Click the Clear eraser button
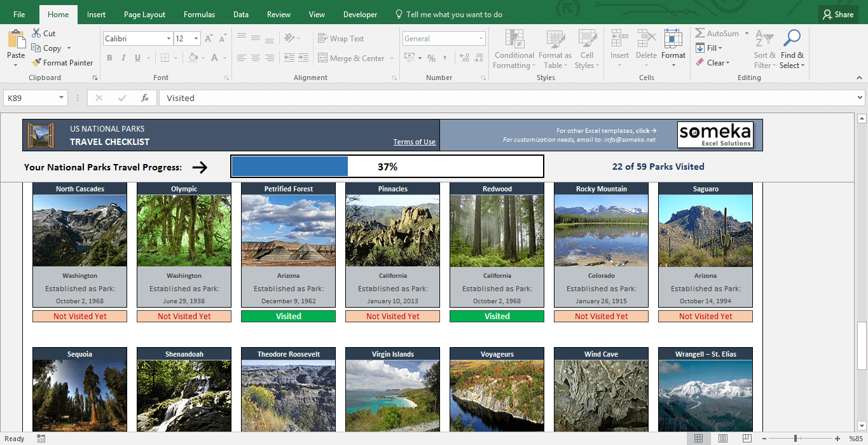 (712, 63)
